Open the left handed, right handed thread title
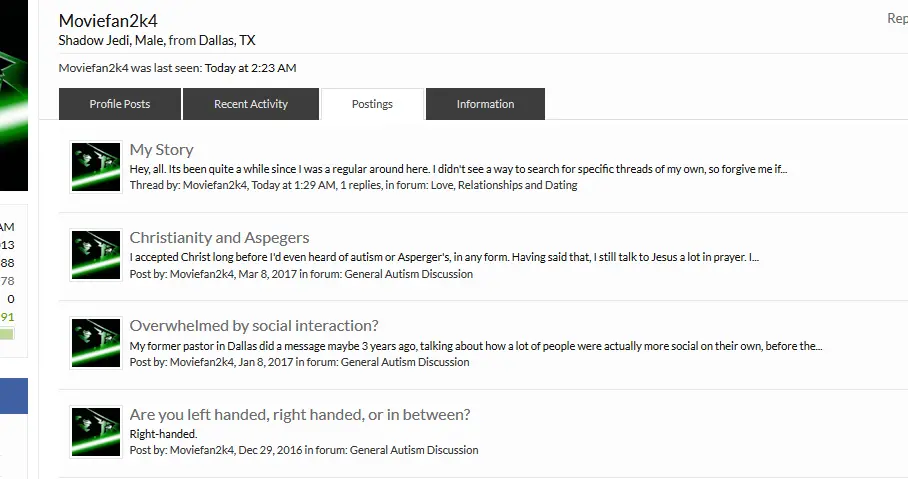This screenshot has height=479, width=908. [299, 415]
